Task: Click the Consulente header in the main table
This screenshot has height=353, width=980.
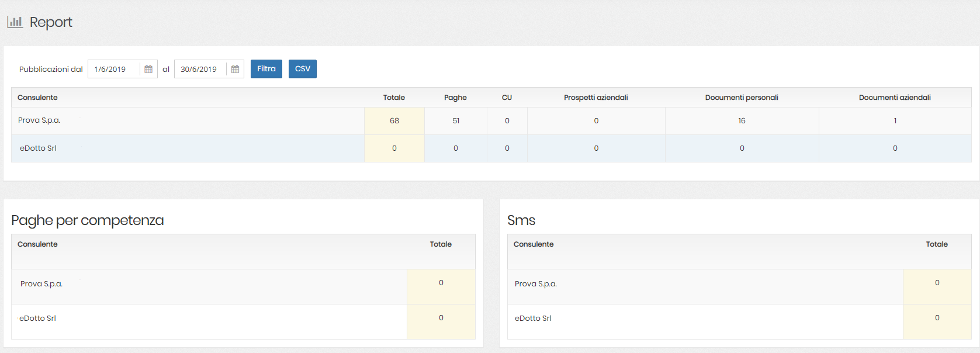Action: point(37,98)
